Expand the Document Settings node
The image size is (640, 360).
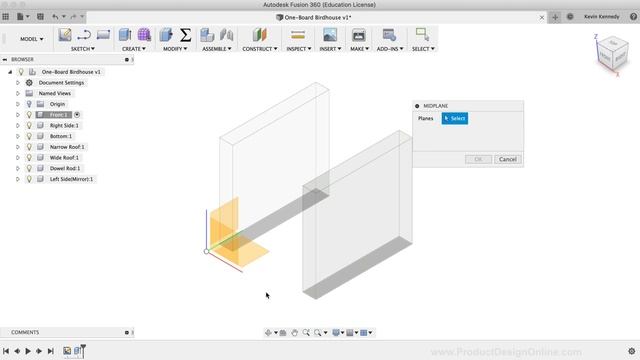point(18,82)
